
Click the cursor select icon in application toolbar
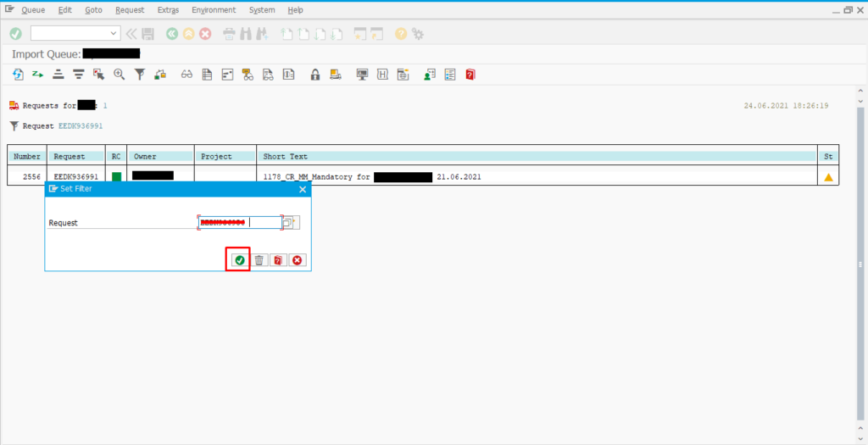click(98, 75)
